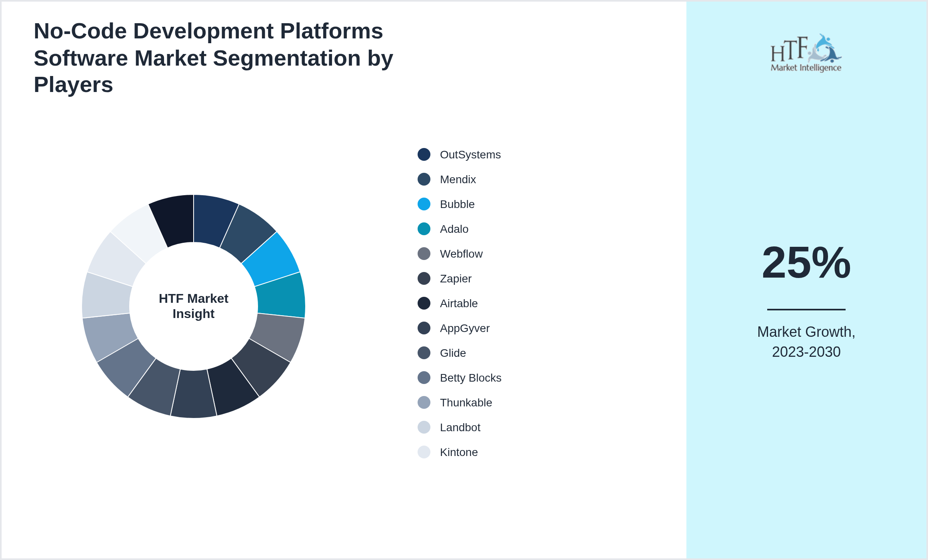Toggle the Thunkable legend entry
Screen dimensions: 928x560
(466, 403)
